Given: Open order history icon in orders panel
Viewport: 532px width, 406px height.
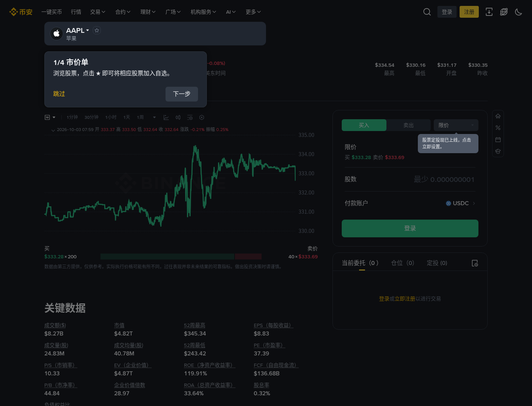Looking at the screenshot, I should (475, 263).
